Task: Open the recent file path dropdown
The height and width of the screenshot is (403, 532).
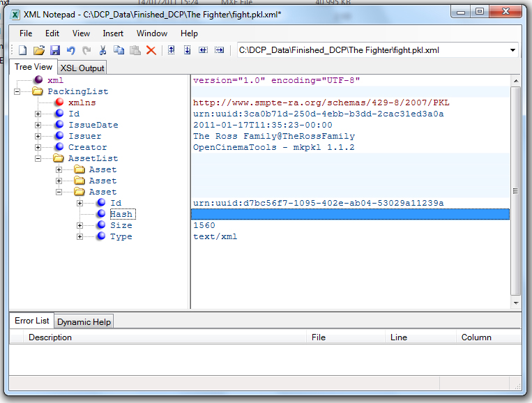Action: [x=512, y=50]
